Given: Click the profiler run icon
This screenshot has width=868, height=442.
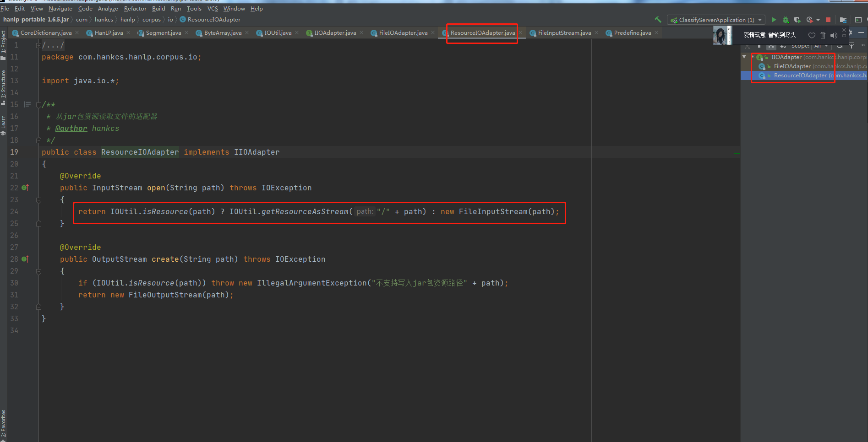Looking at the screenshot, I should tap(809, 20).
